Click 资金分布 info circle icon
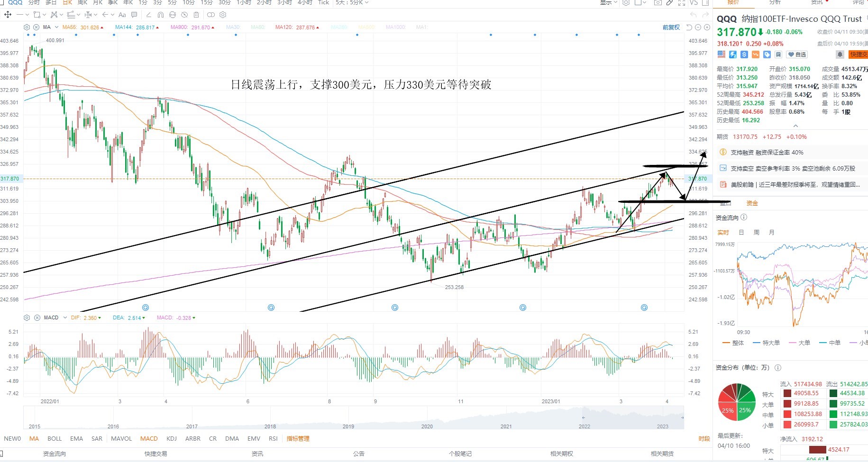Screen dimensions: 868x462 [x=778, y=368]
